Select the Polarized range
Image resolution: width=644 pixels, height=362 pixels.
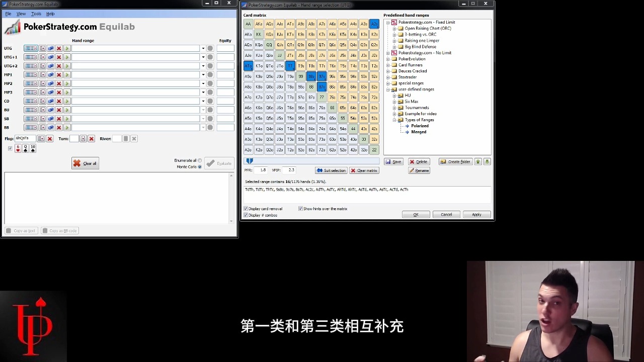pos(420,126)
